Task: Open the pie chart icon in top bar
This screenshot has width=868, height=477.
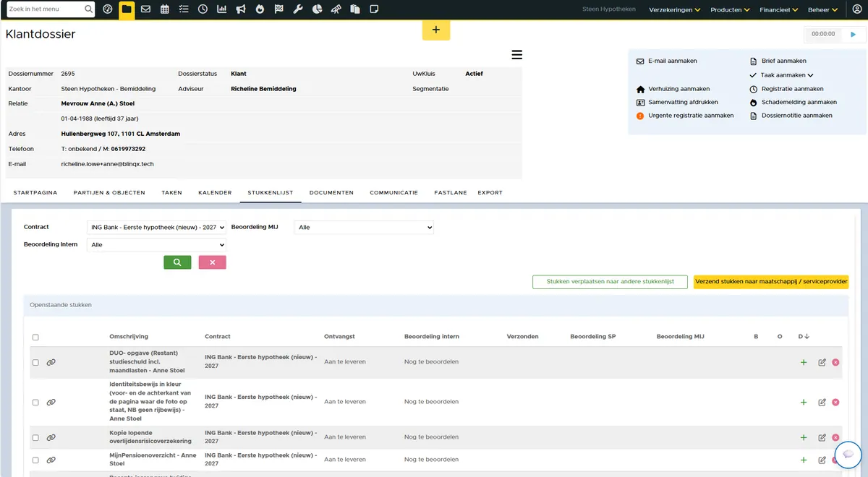Action: coord(317,9)
